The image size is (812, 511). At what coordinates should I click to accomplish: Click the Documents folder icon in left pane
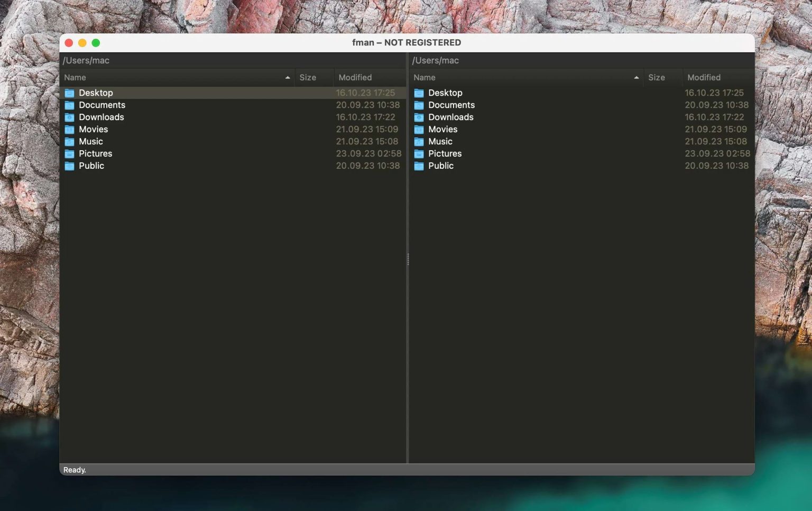[x=69, y=105]
